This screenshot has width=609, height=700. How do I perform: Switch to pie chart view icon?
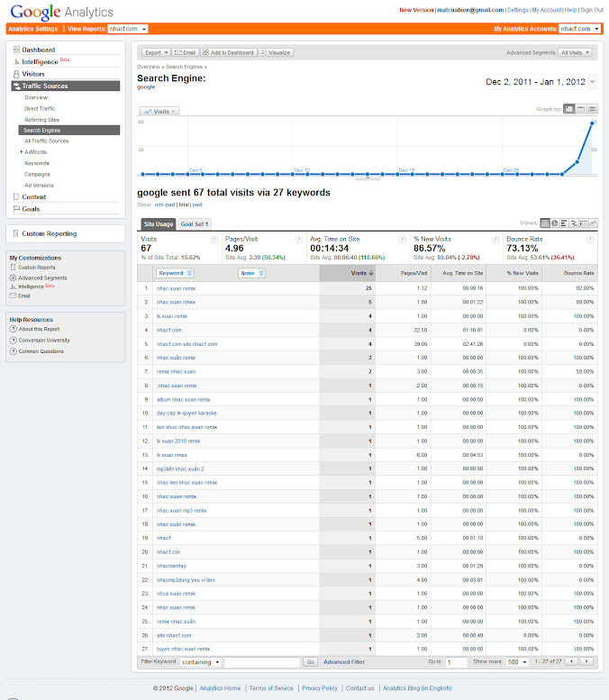pos(556,223)
